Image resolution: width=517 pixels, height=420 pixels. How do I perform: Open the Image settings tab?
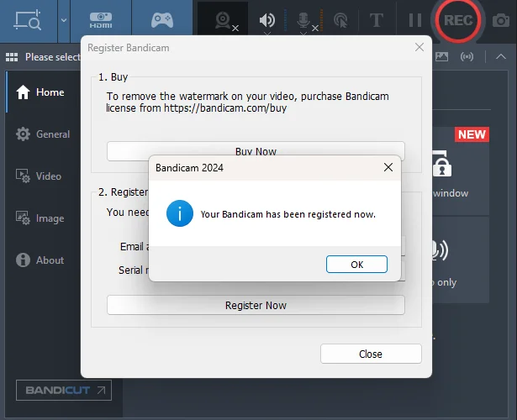(40, 218)
